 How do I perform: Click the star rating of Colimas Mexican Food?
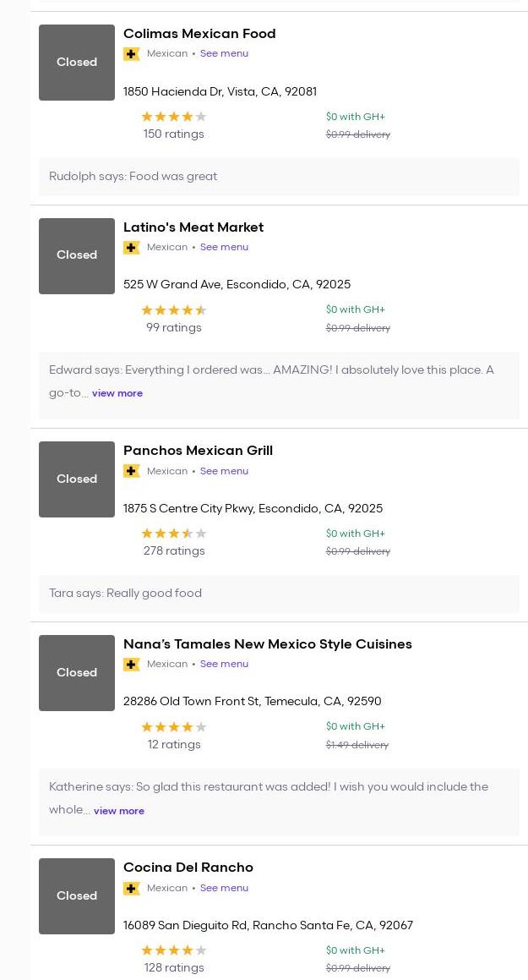click(x=174, y=117)
